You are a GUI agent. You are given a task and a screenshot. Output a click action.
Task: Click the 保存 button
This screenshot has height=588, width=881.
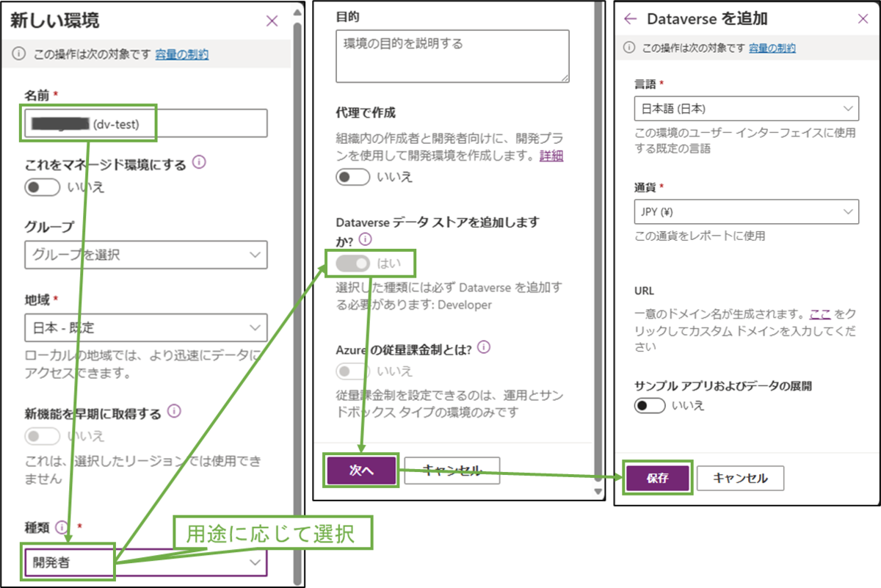[x=657, y=478]
